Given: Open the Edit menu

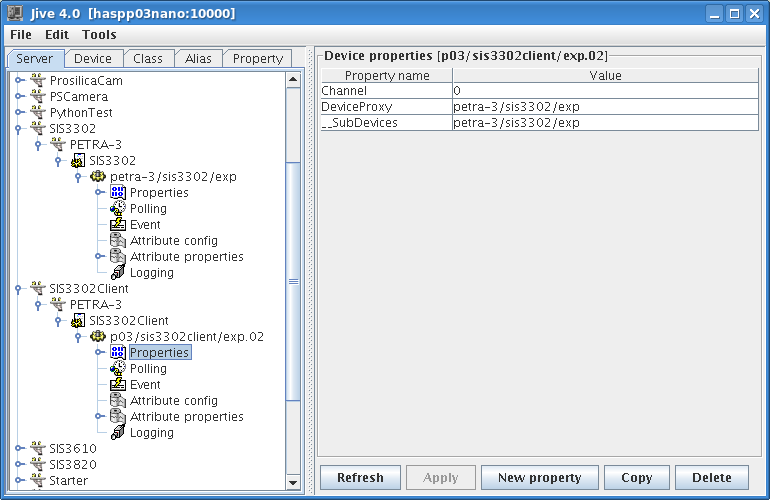Looking at the screenshot, I should pos(57,35).
